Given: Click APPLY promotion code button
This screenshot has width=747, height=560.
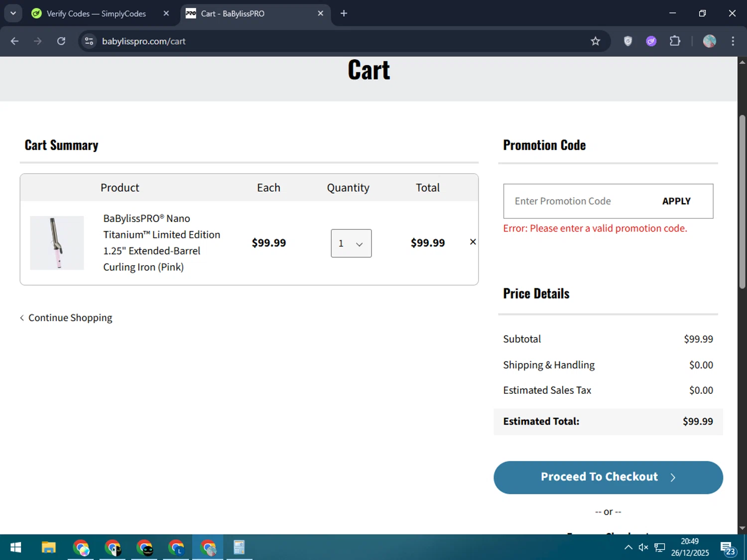Looking at the screenshot, I should (676, 201).
